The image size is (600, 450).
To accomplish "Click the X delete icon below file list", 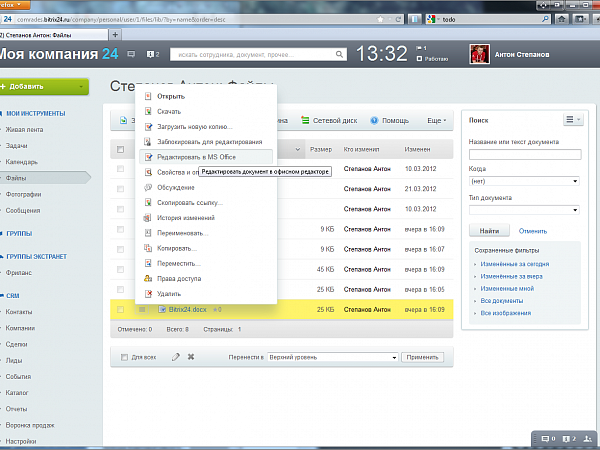I will click(x=190, y=357).
